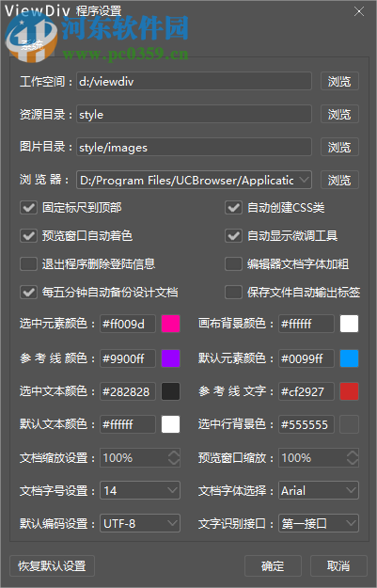Browse for the 浏览器 executable
The height and width of the screenshot is (588, 377).
point(339,180)
